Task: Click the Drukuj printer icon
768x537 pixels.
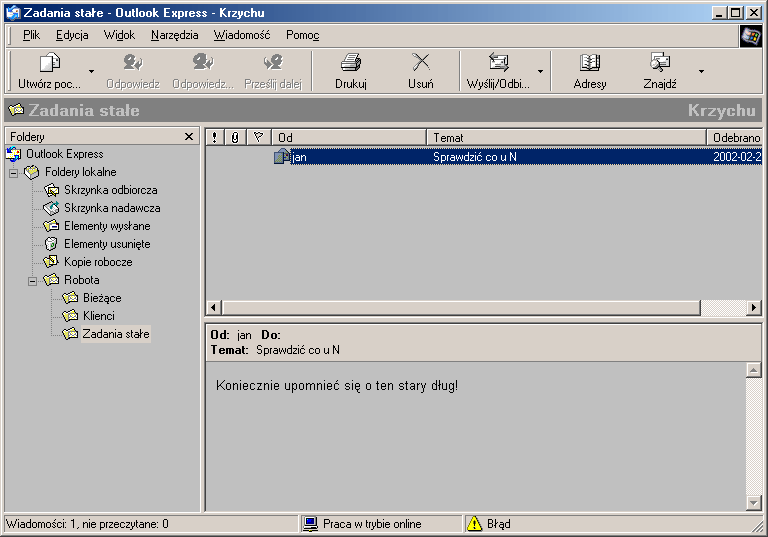Action: point(350,63)
